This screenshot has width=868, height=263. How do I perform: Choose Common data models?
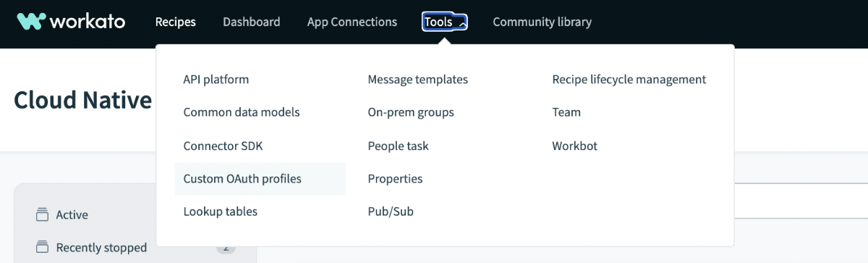242,112
